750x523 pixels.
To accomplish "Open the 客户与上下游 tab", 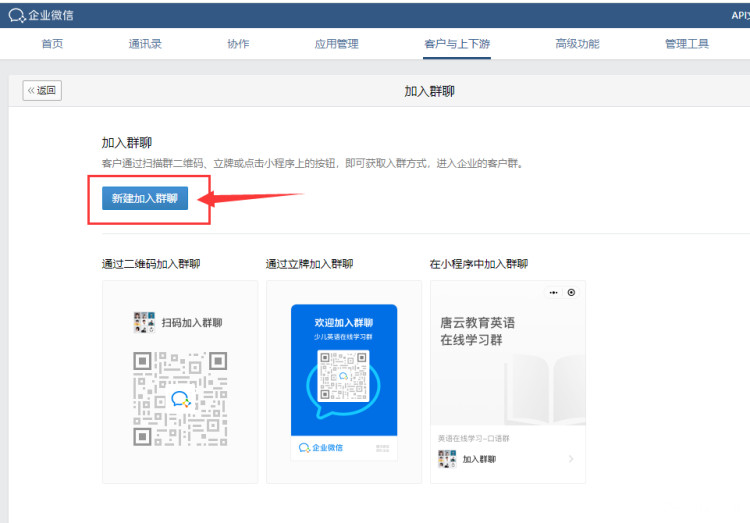I will coord(457,44).
